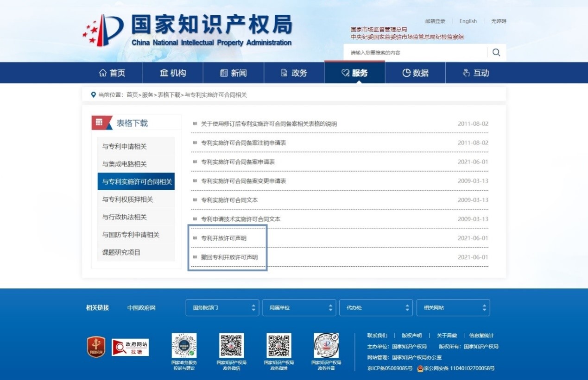Open the 互动 nav tab
Viewport: 588px width, 380px height.
(476, 73)
